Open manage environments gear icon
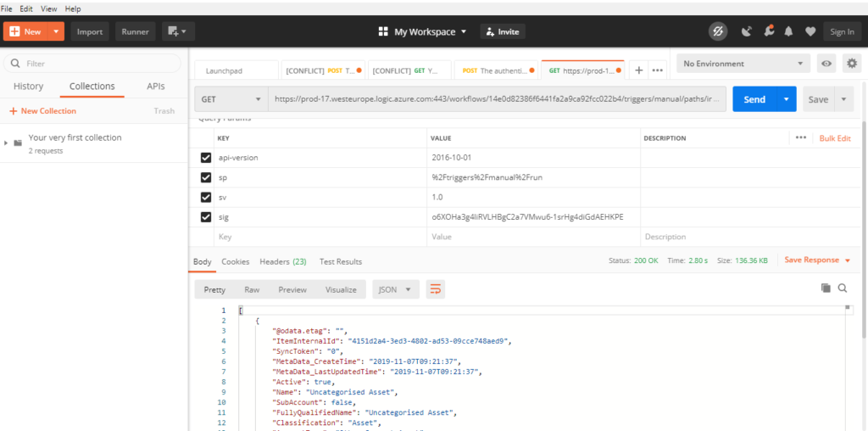The image size is (868, 431). coord(852,64)
